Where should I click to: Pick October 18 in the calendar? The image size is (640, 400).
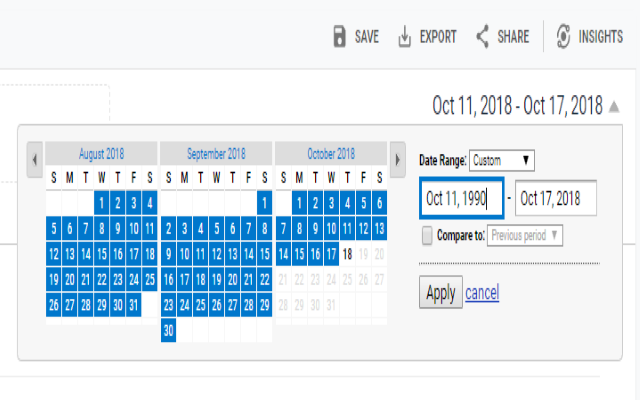coord(347,254)
